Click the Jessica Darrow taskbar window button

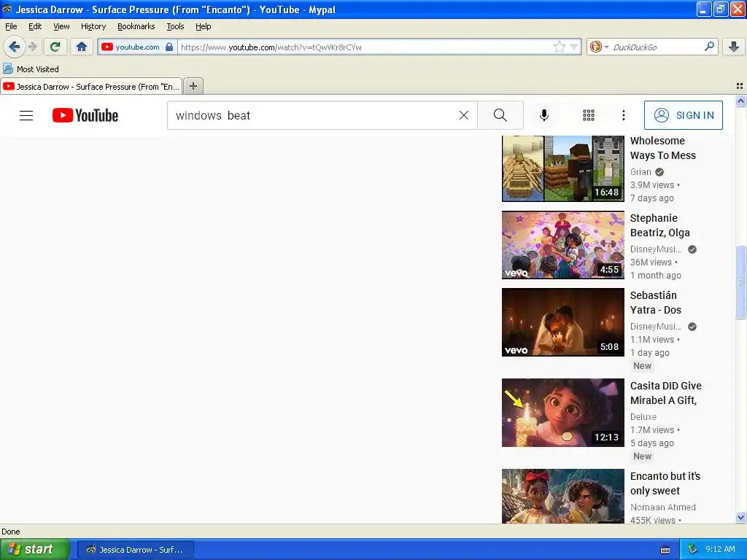pyautogui.click(x=135, y=550)
